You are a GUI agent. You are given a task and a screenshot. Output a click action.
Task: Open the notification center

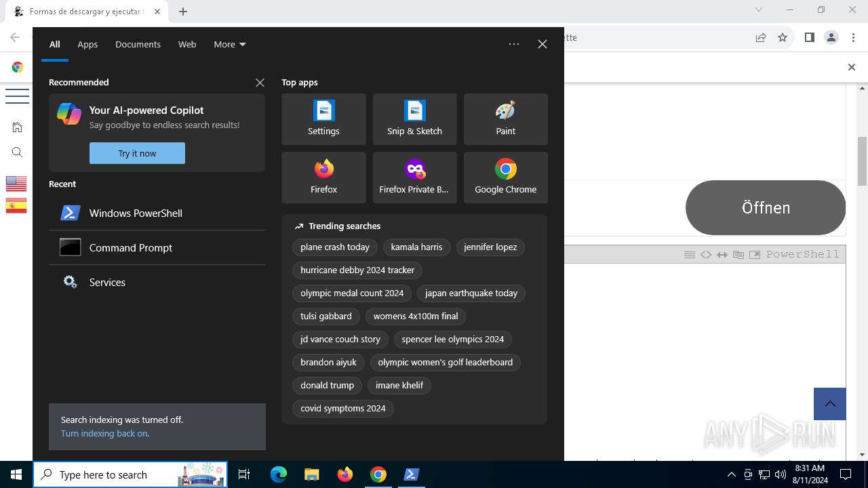click(x=846, y=474)
